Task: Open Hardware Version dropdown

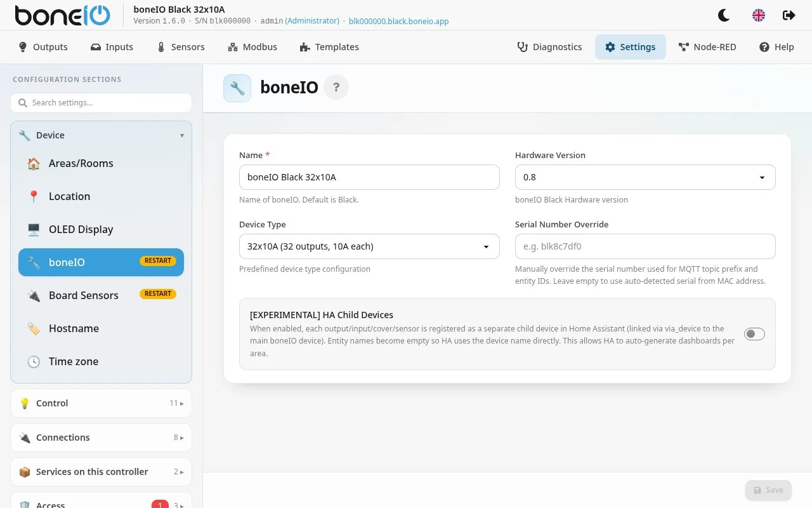Action: pyautogui.click(x=645, y=177)
